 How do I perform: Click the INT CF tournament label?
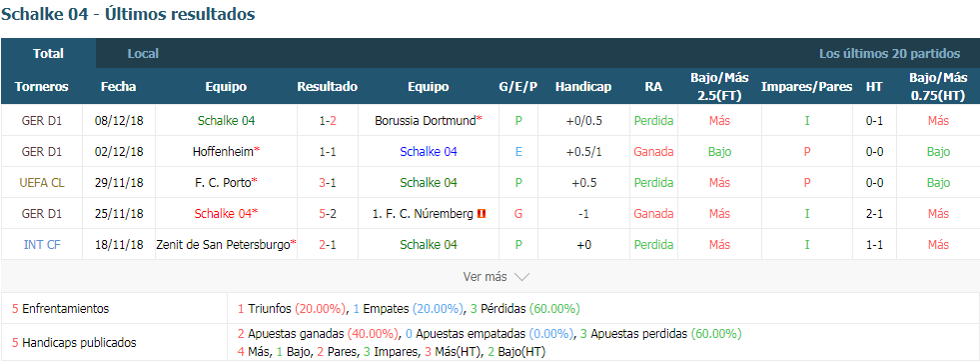point(42,244)
